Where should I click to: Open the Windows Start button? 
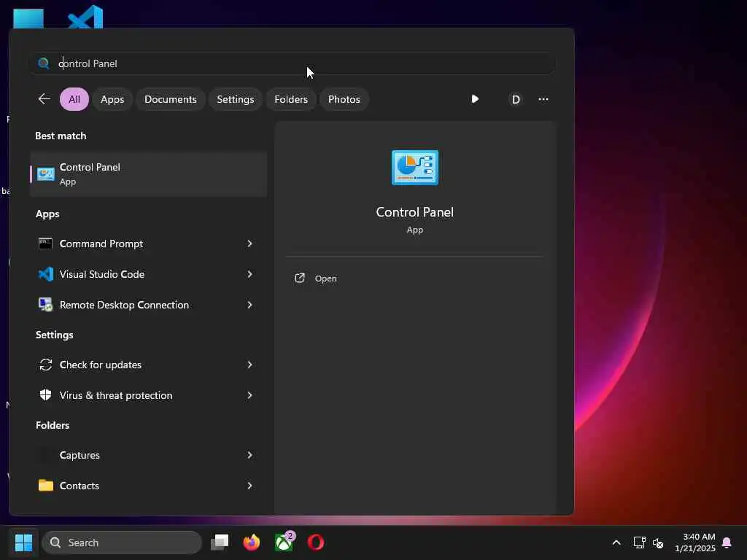[23, 542]
